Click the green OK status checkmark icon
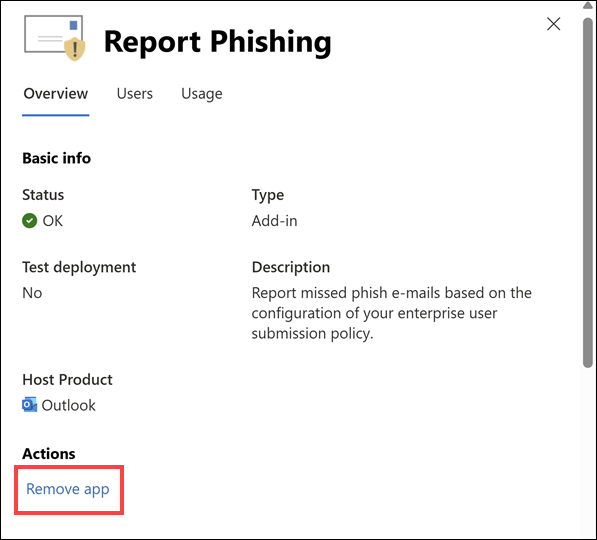The width and height of the screenshot is (597, 540). [x=30, y=221]
